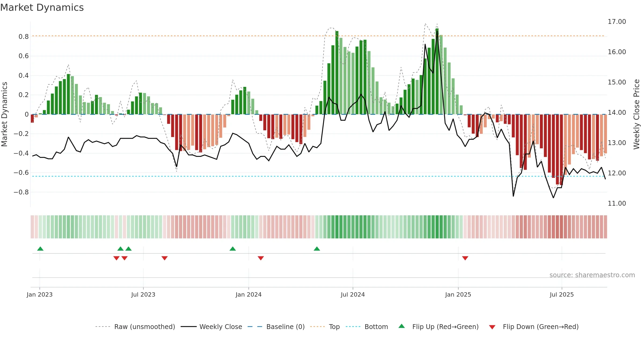Click the red Flip Down legend triangle icon
The height and width of the screenshot is (362, 644).
pos(492,327)
